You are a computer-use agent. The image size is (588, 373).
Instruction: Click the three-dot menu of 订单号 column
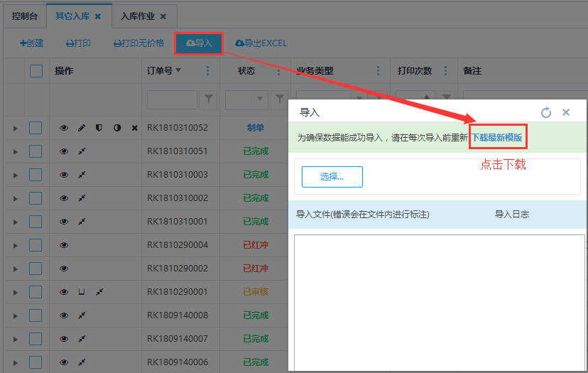coord(207,71)
